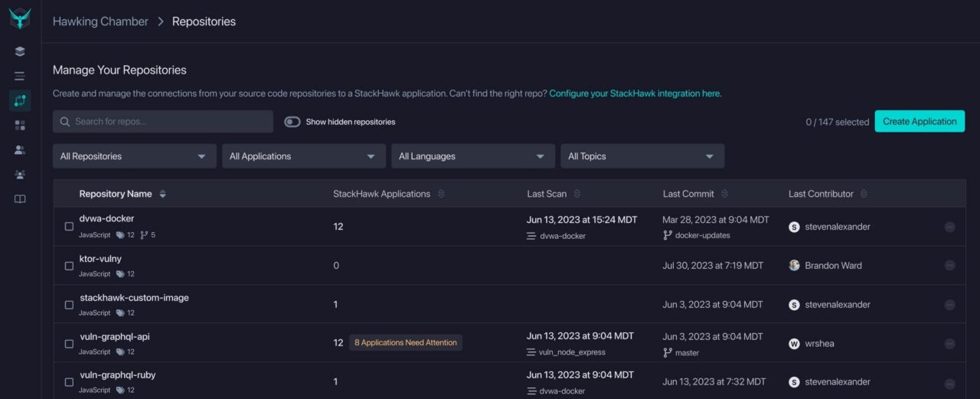
Task: Click vuln-graphql-ruby repository name
Action: point(118,374)
